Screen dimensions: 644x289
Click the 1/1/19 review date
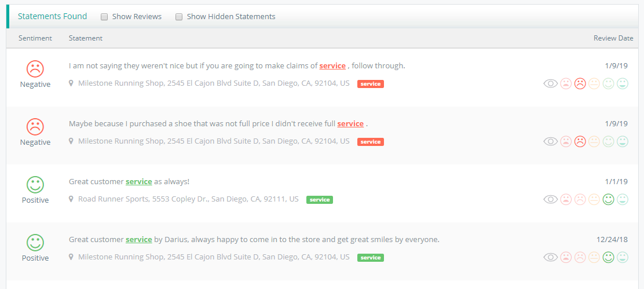616,181
